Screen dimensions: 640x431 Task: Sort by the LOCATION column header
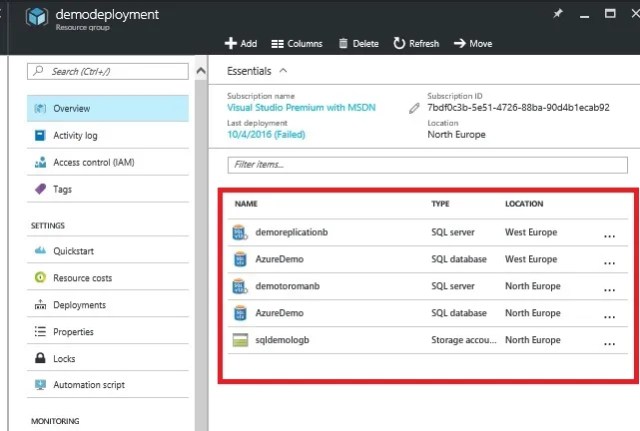(524, 204)
